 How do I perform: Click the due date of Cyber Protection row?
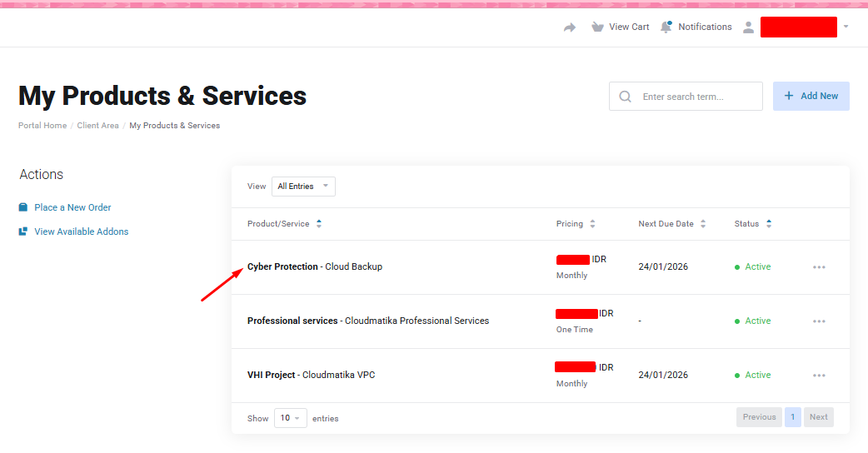click(663, 266)
